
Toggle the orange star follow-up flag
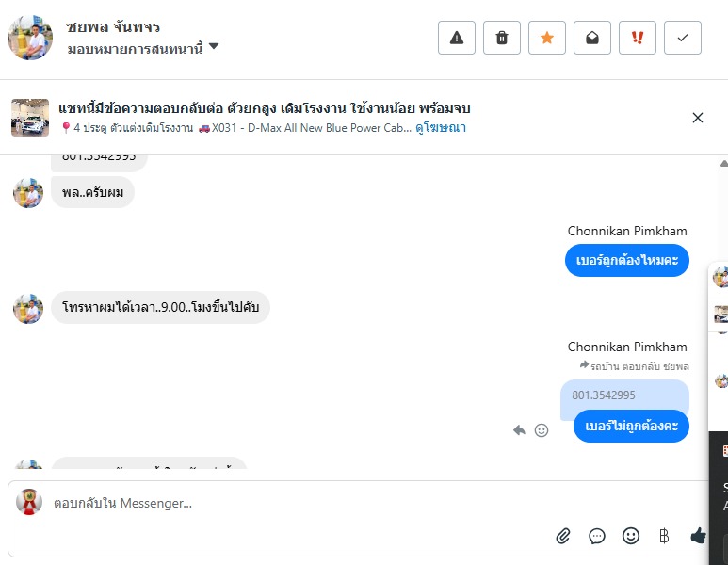(547, 38)
